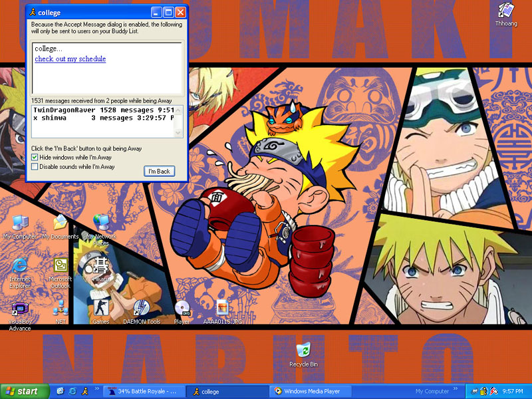Select the x shinwa 3 messages row
This screenshot has width=532, height=399.
coord(104,118)
